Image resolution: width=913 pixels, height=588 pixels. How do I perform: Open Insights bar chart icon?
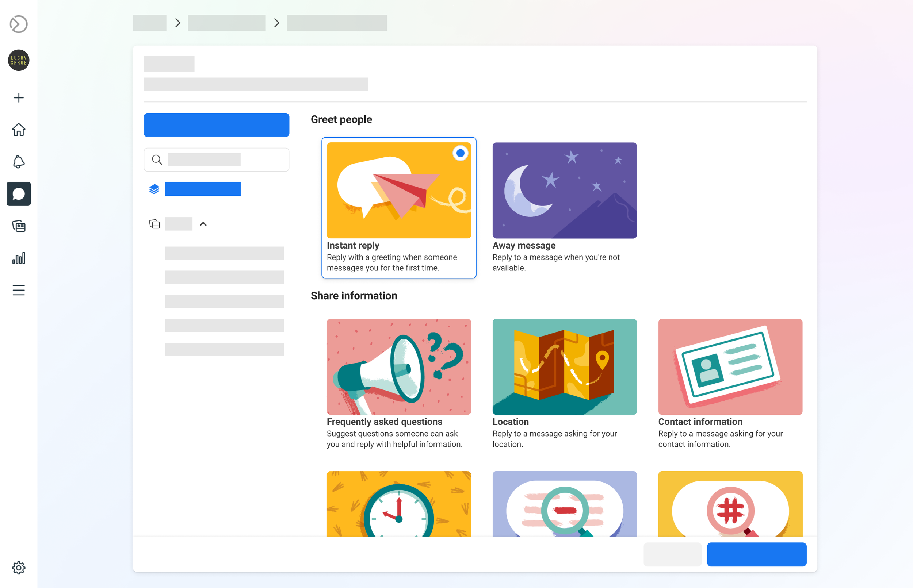pyautogui.click(x=18, y=258)
